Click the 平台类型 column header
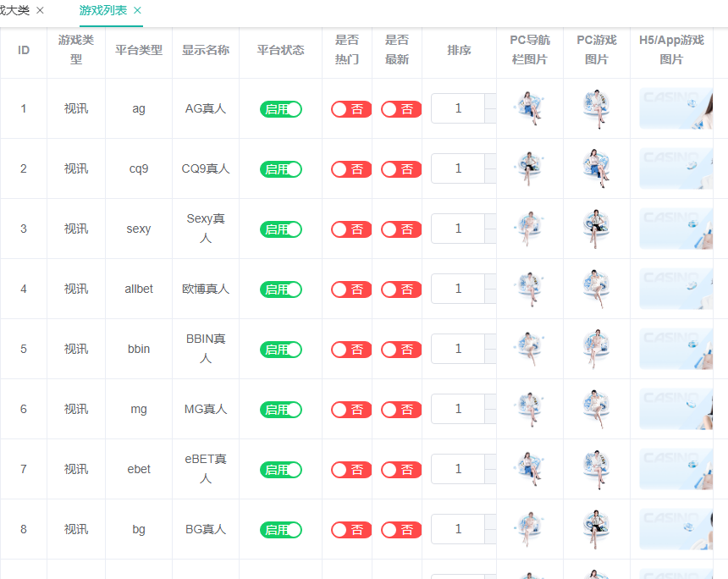728x579 pixels. (x=139, y=50)
